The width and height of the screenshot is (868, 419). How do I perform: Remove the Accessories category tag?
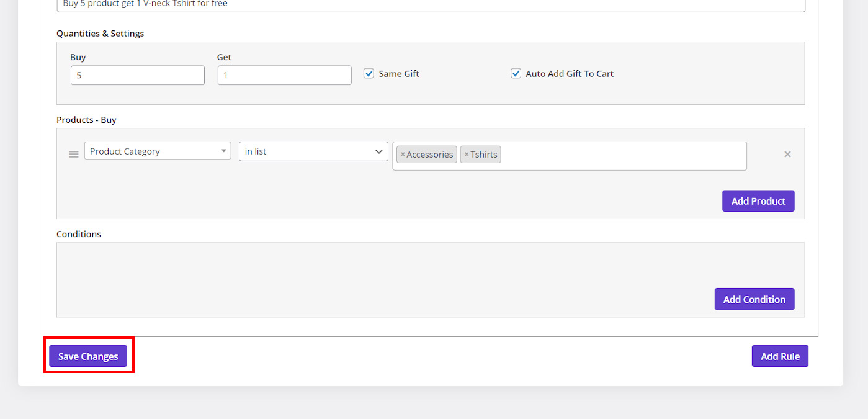click(403, 155)
